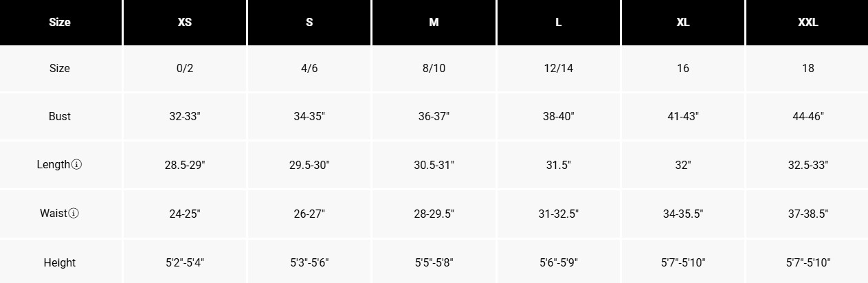The height and width of the screenshot is (283, 868).
Task: Click the 44-46" bust cell
Action: 808,116
